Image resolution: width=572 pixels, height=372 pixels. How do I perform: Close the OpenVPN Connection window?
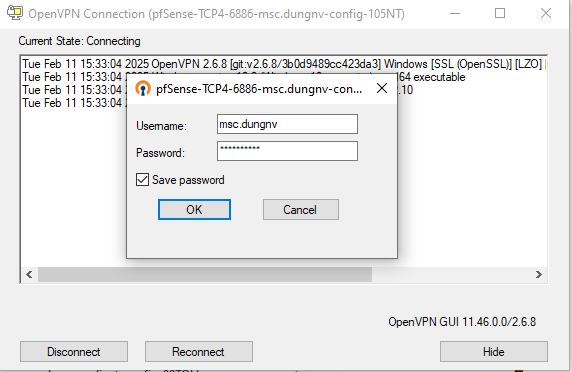click(546, 13)
